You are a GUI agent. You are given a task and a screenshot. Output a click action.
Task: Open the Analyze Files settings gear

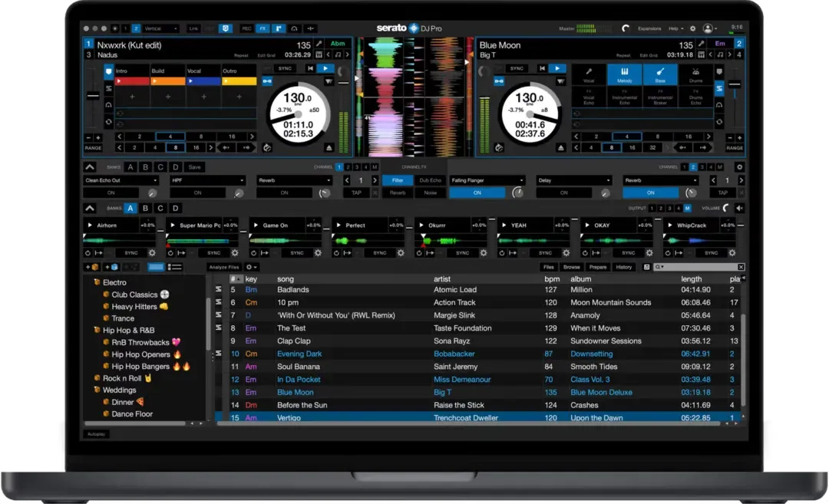coord(250,268)
